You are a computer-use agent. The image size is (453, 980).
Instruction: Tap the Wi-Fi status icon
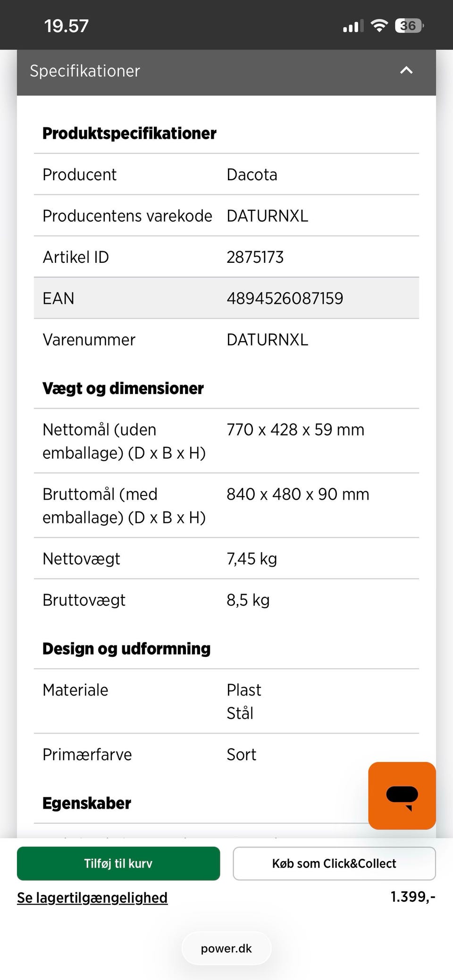[x=379, y=25]
